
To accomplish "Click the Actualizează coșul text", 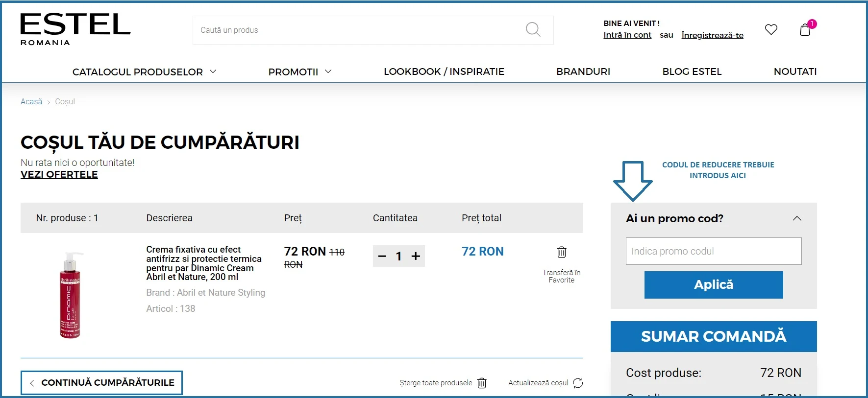I will click(x=538, y=383).
